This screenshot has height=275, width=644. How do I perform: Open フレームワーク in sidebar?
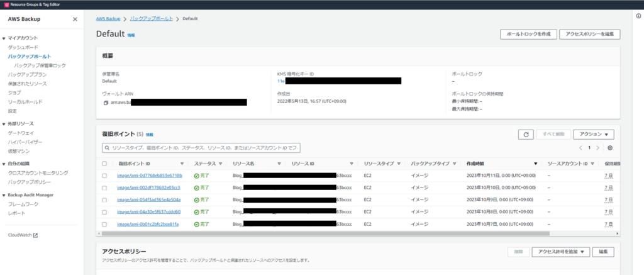pos(23,204)
